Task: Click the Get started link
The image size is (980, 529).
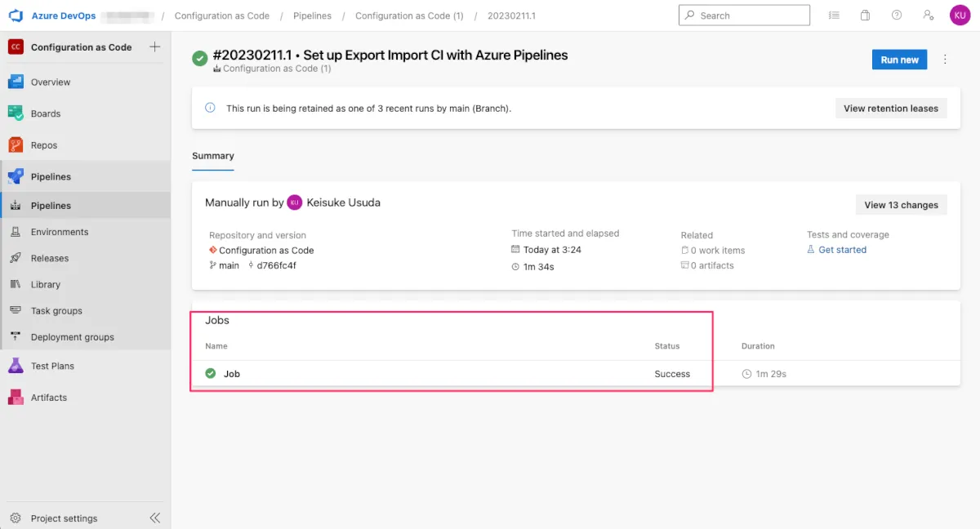Action: point(842,250)
